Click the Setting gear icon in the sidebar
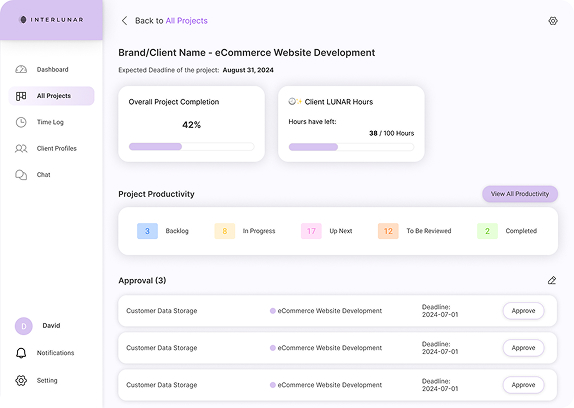574x408 pixels. pos(21,381)
